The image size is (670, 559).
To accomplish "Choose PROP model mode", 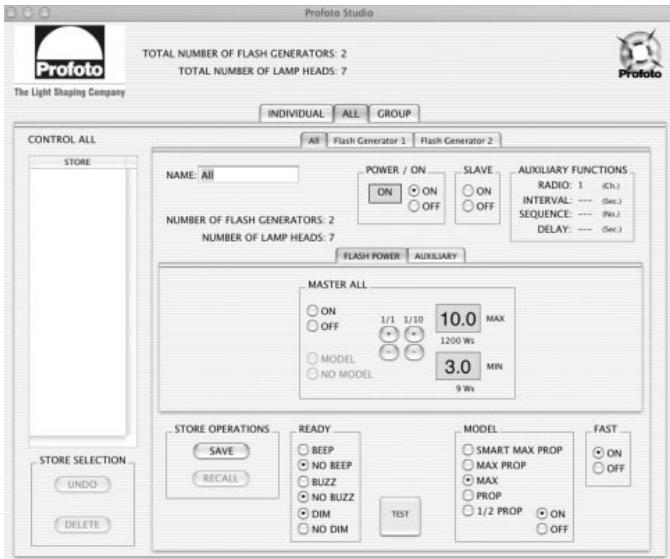I will pos(468,496).
